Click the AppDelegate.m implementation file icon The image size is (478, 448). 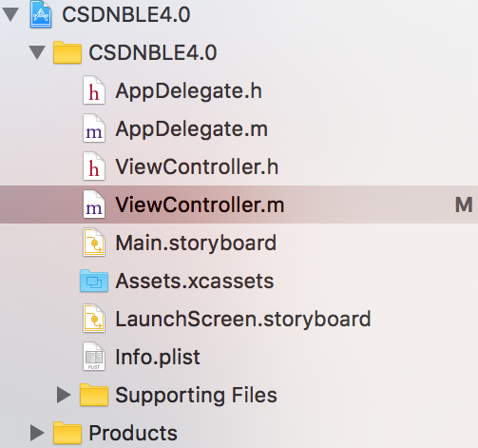click(x=94, y=128)
